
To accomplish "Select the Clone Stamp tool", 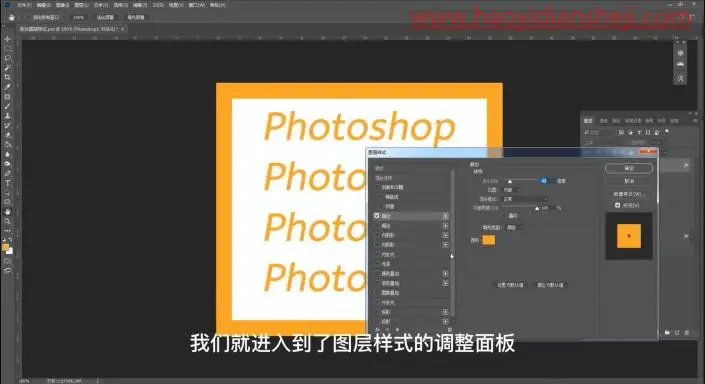I will tap(7, 116).
